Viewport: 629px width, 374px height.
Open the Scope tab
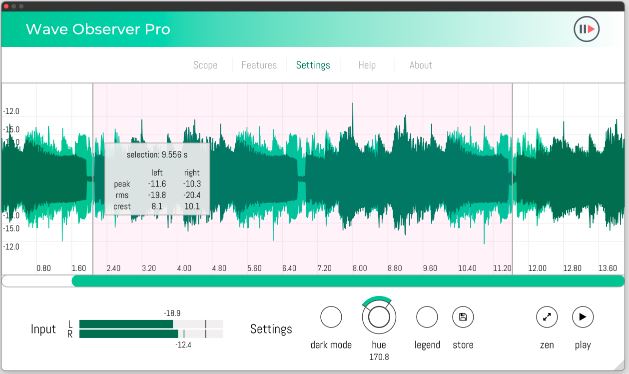[x=205, y=65]
